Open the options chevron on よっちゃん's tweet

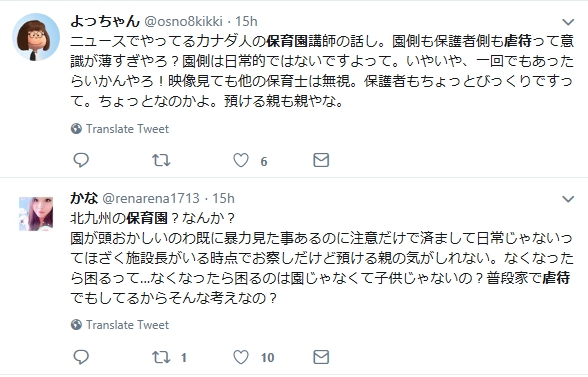click(568, 22)
